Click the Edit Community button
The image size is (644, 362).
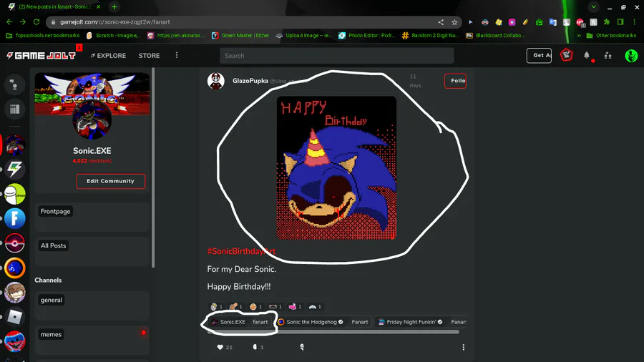110,181
